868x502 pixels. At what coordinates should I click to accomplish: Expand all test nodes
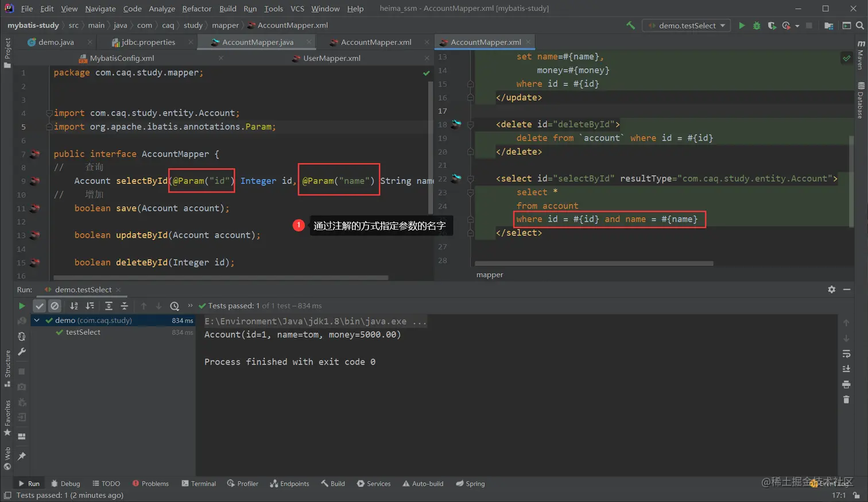pyautogui.click(x=108, y=306)
